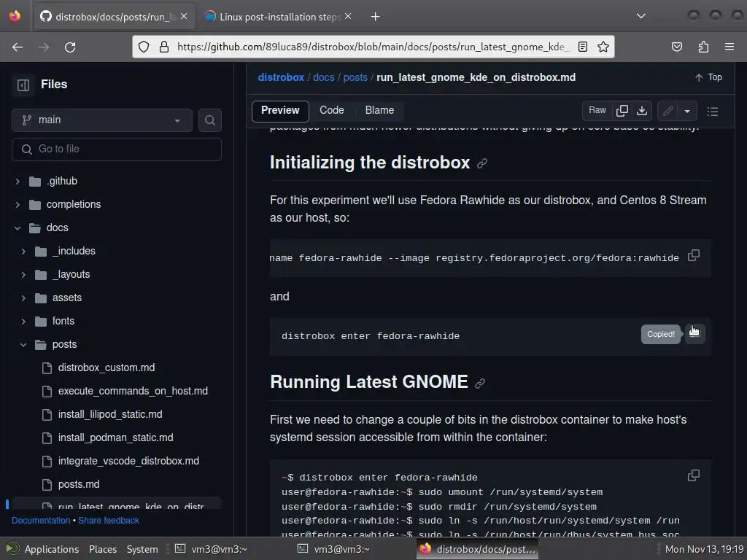Open the Extensions puzzle icon
747x560 pixels.
pos(703,47)
